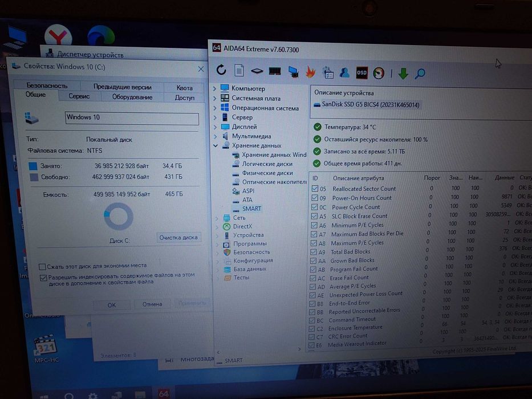Click the memory module benchmark icon
Image resolution: width=532 pixels, height=399 pixels.
tap(274, 71)
